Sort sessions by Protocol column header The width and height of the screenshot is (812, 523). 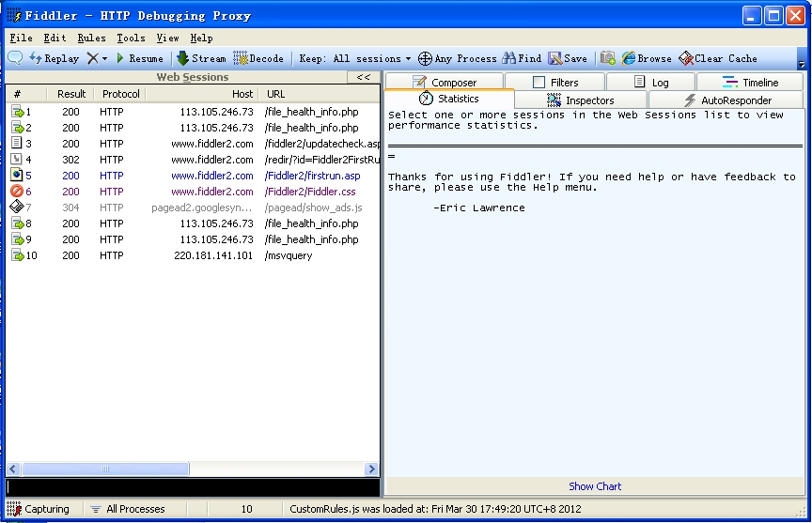point(120,94)
